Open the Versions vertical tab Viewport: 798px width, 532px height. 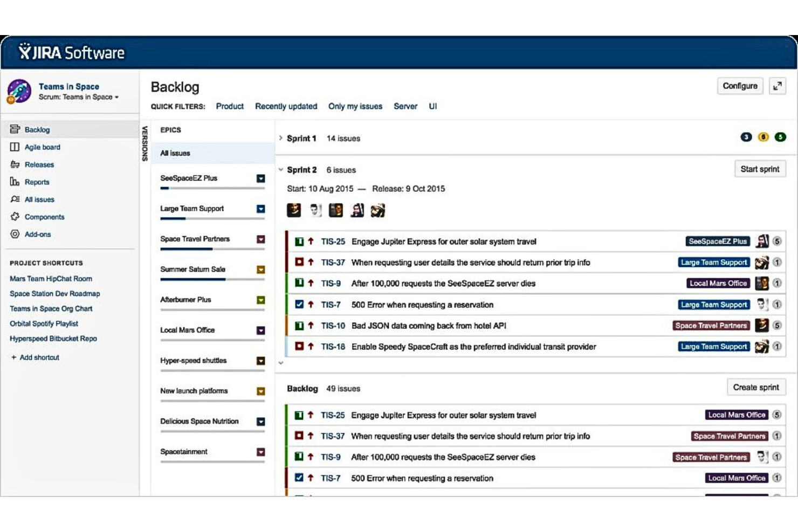[x=145, y=143]
